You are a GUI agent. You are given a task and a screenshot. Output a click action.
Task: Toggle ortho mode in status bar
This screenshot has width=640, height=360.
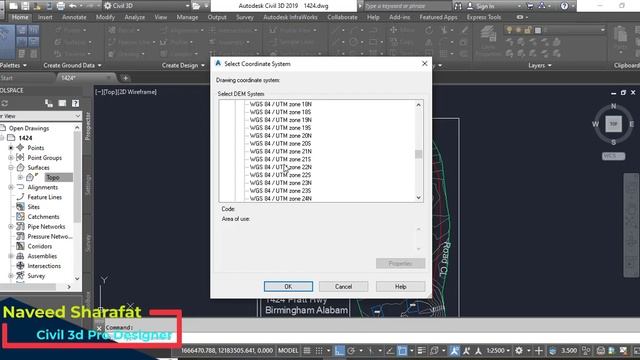[339, 351]
